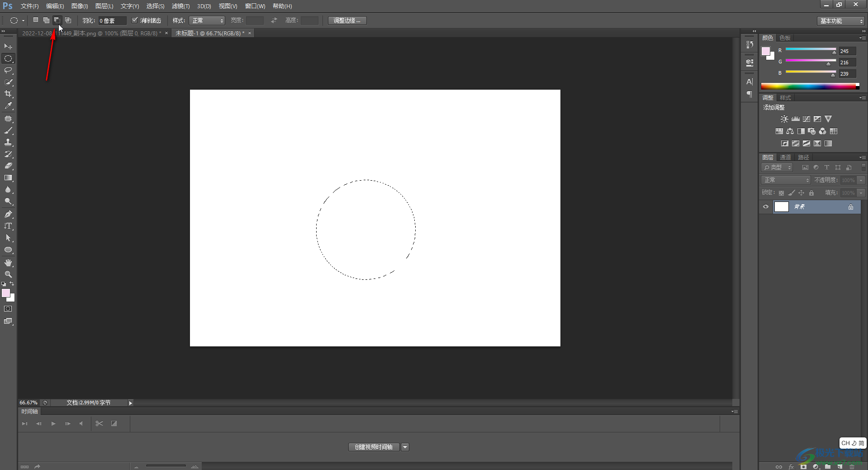Select the Hand tool

click(8, 263)
